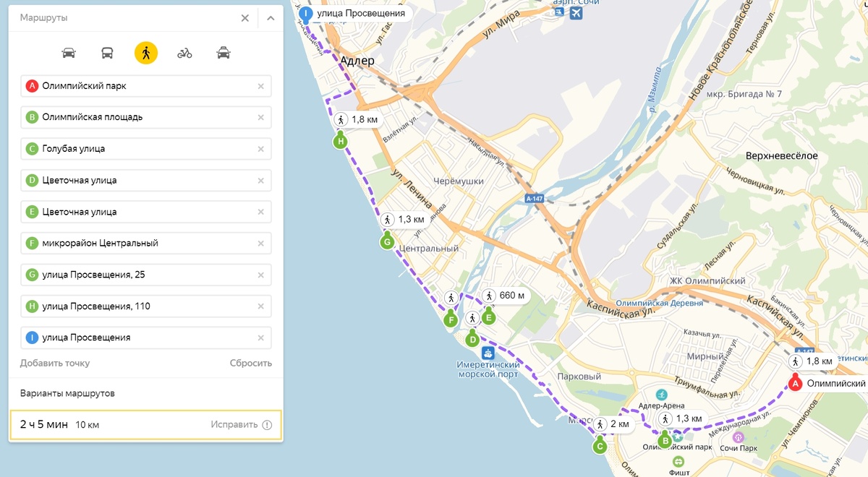Click улица Просвещения balloon label on map
The width and height of the screenshot is (868, 477).
360,13
